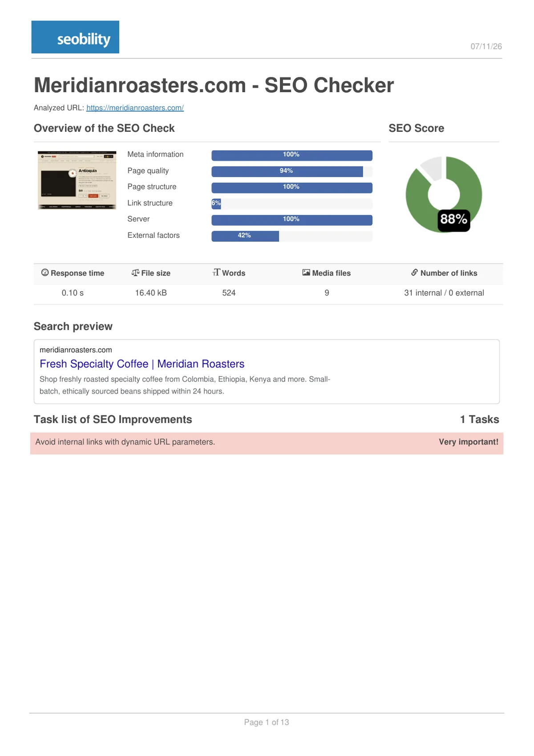Click the search preview description snippet

click(185, 385)
